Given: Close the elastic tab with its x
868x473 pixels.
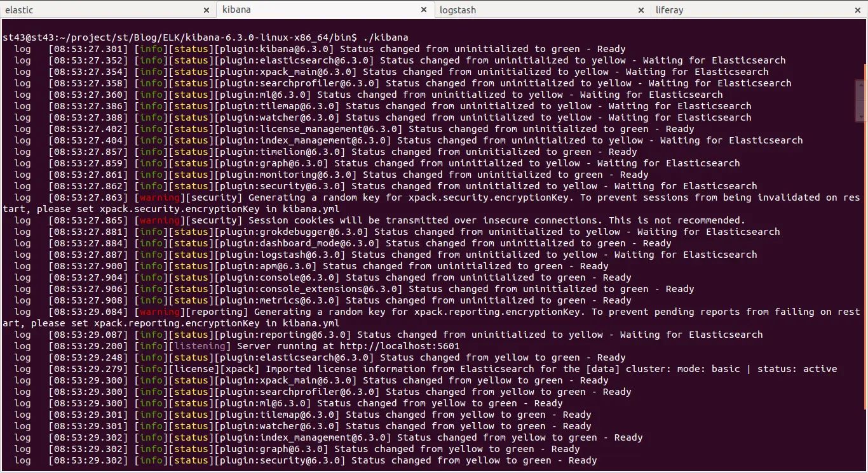Looking at the screenshot, I should click(207, 10).
